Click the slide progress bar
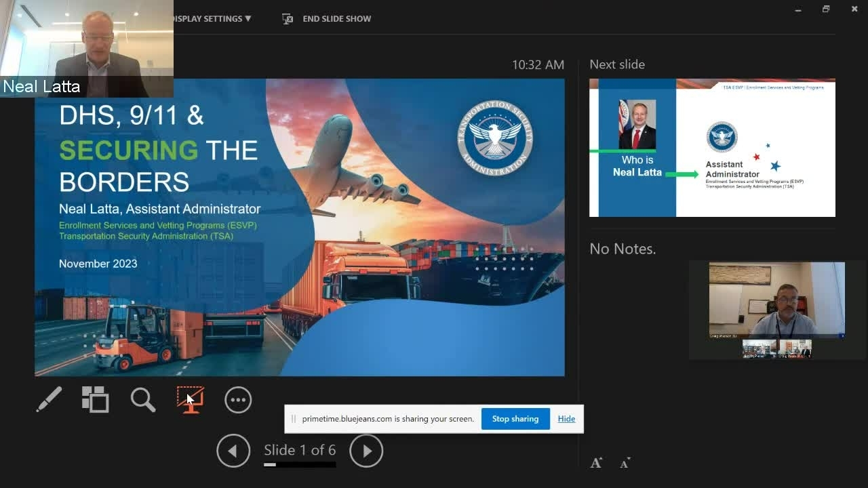 pyautogui.click(x=300, y=465)
